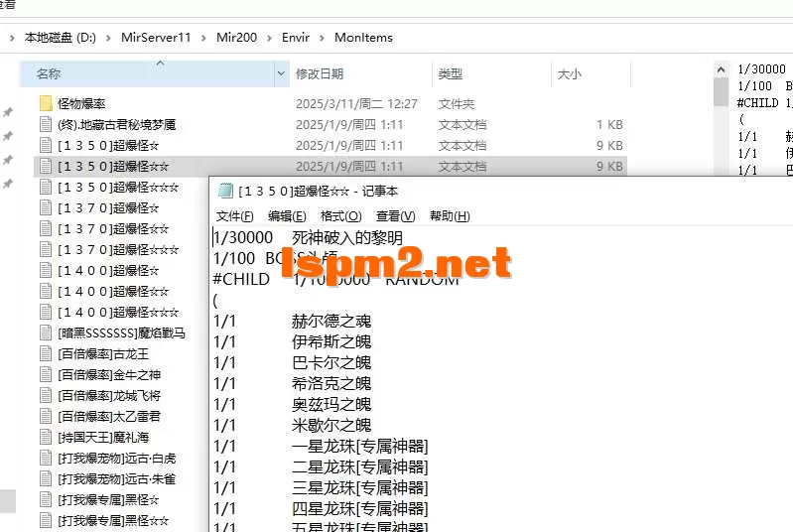Expand the chevron after 本地磁盘 (D:)
The image size is (793, 532).
tap(108, 38)
